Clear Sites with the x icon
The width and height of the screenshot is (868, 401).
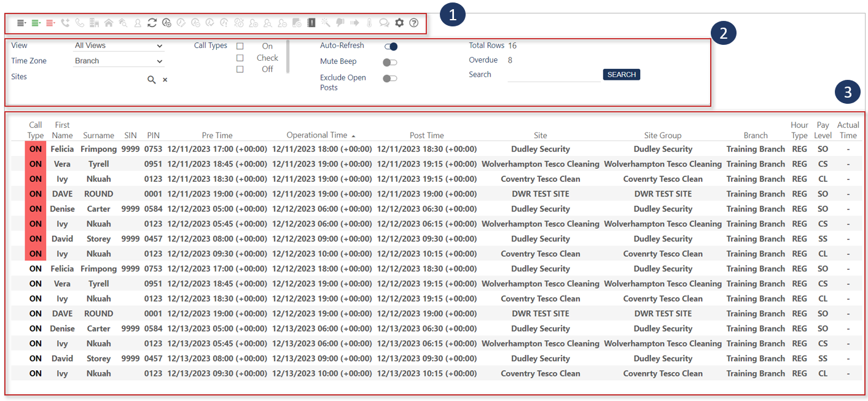[165, 80]
